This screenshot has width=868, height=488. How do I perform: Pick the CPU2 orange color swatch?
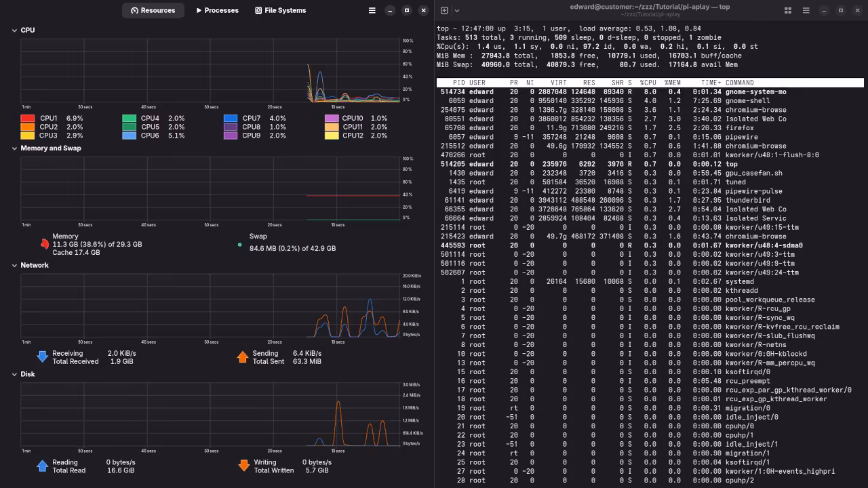[x=28, y=127]
